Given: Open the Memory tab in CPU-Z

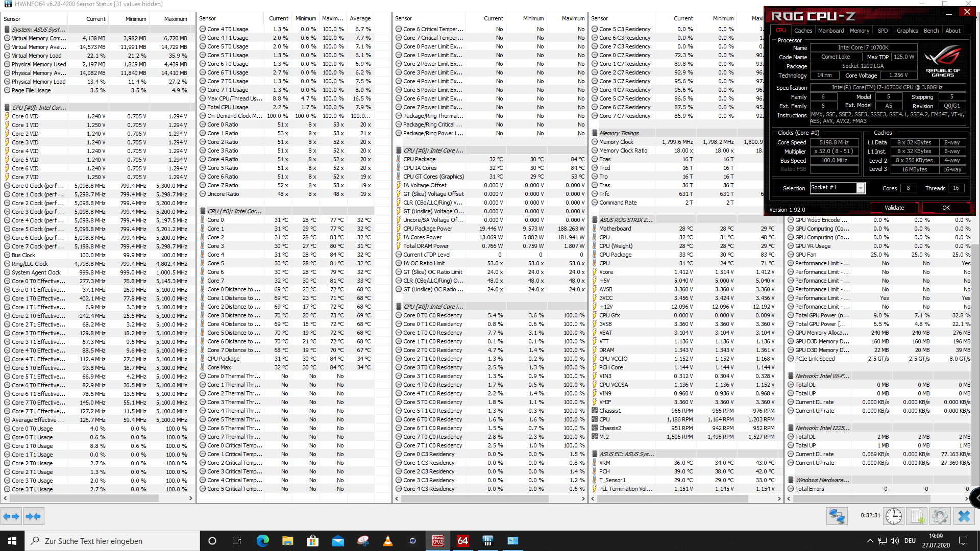Looking at the screenshot, I should (x=860, y=31).
